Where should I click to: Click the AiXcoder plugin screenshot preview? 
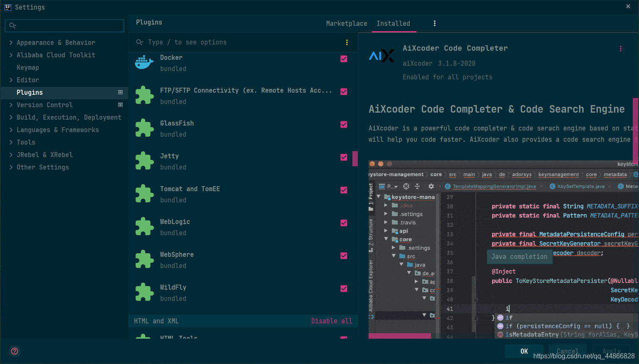tap(503, 249)
